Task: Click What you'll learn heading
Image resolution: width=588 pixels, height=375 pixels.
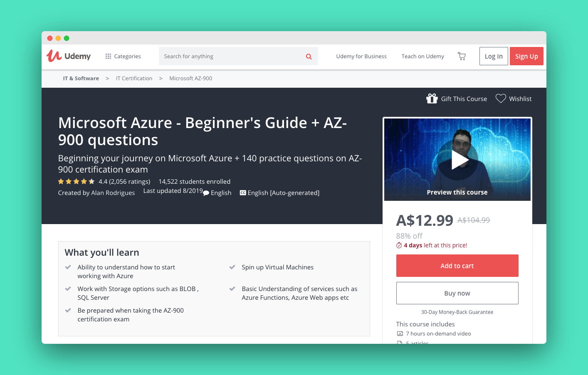Action: 102,252
